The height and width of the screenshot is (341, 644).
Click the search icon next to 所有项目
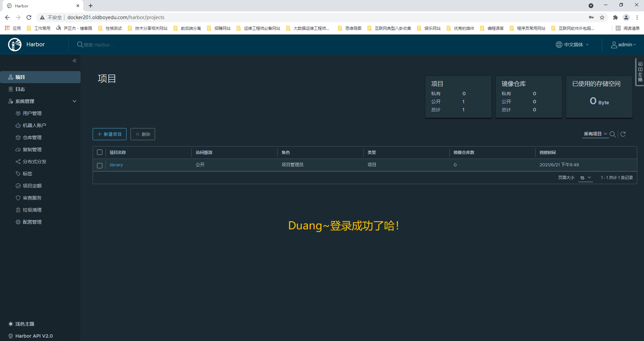click(x=612, y=134)
